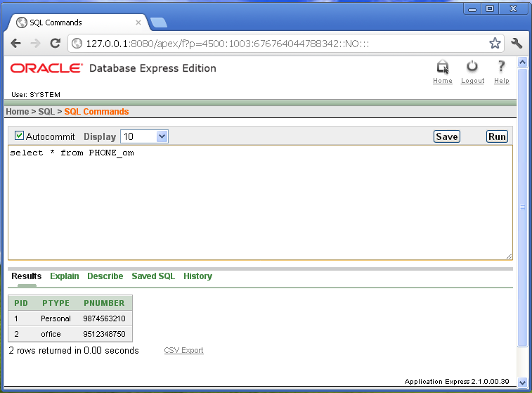
Task: Click Application Express version text
Action: [457, 382]
